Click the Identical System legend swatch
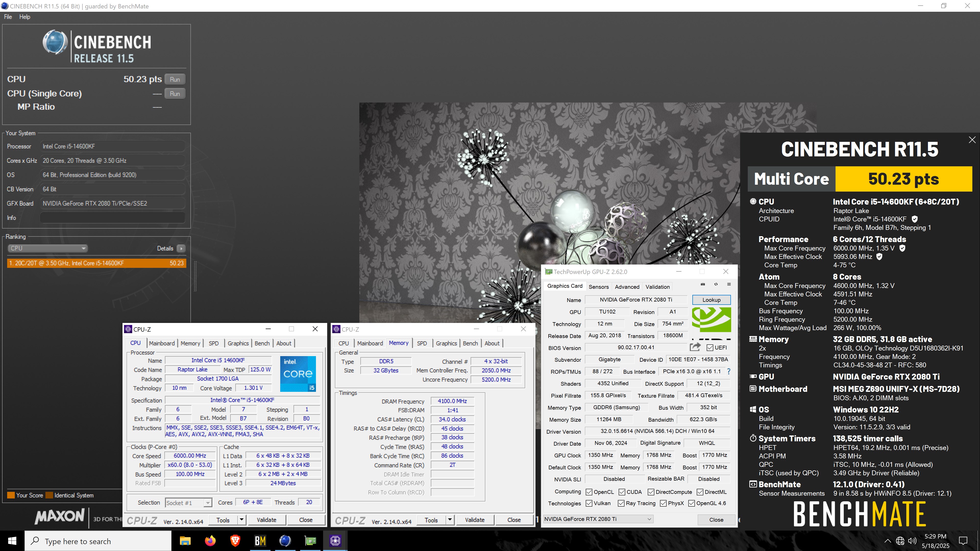 [49, 495]
